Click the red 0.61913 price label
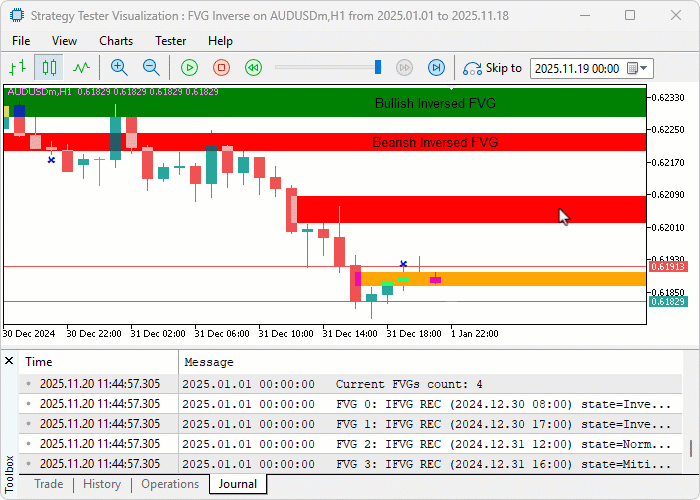Screen dimensions: 700x500 (x=668, y=267)
